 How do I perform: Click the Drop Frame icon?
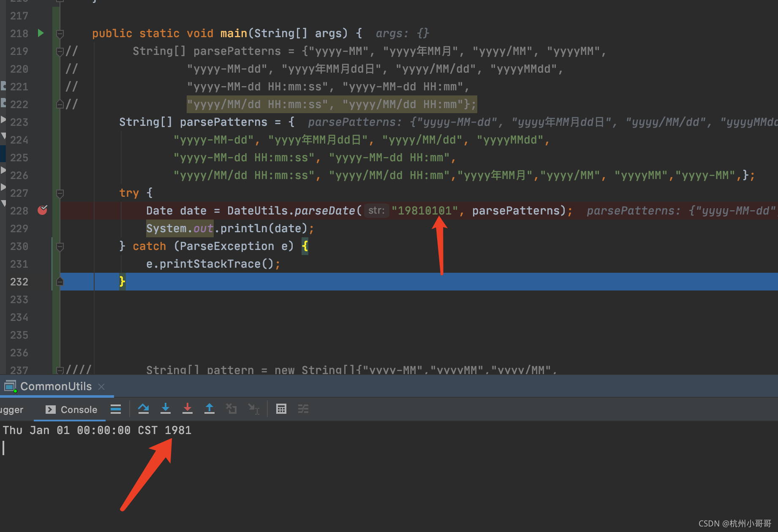(x=231, y=409)
